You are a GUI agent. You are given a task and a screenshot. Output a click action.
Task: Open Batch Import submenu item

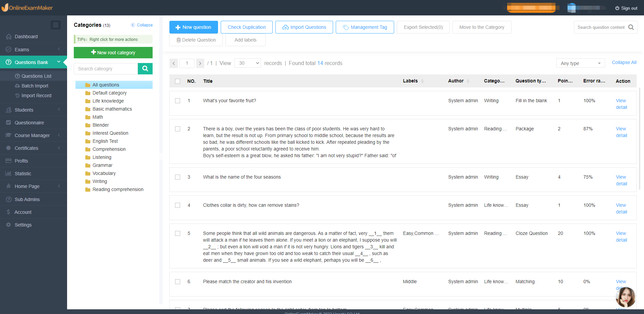[35, 86]
